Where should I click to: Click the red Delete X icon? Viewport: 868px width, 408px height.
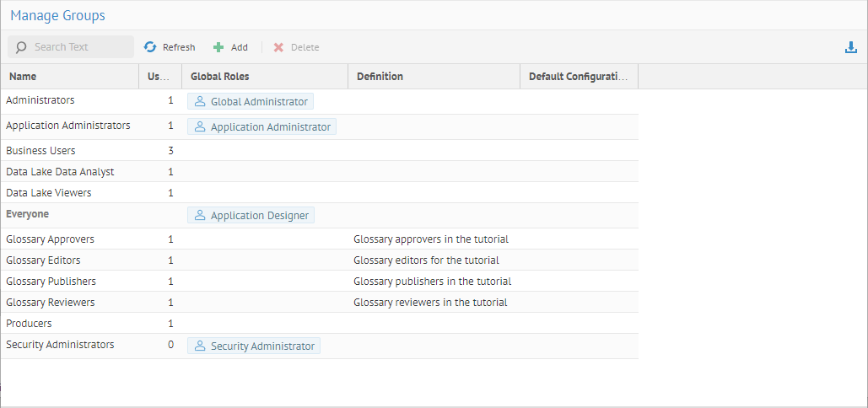tap(278, 47)
